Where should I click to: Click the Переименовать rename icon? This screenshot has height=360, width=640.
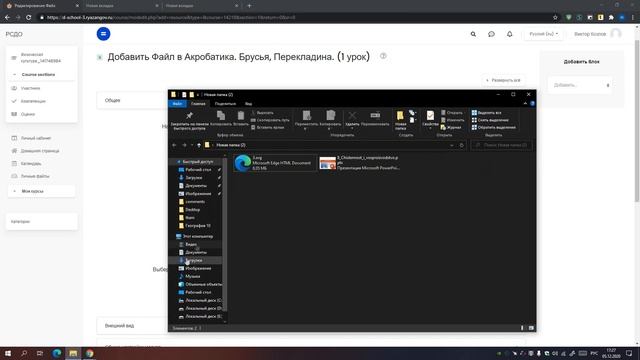click(375, 118)
